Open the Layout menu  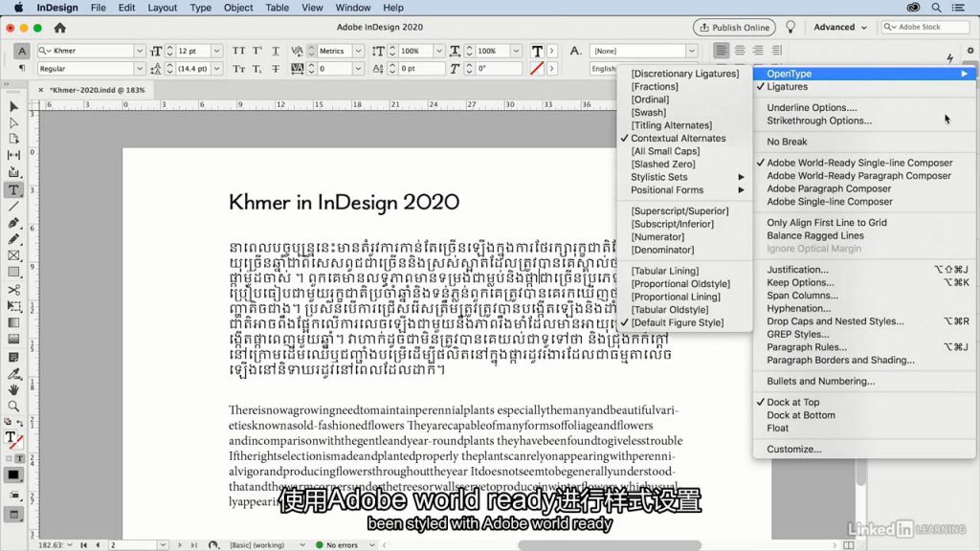(163, 8)
